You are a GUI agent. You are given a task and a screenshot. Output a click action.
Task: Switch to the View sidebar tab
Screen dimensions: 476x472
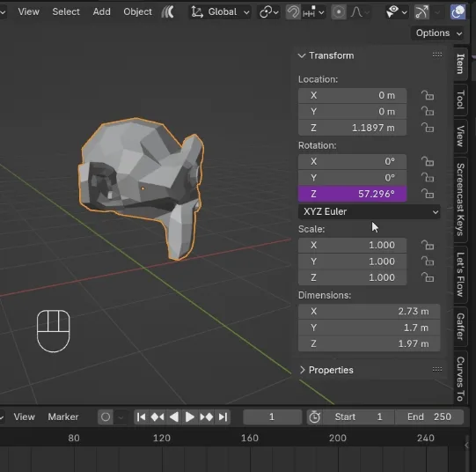pos(460,136)
